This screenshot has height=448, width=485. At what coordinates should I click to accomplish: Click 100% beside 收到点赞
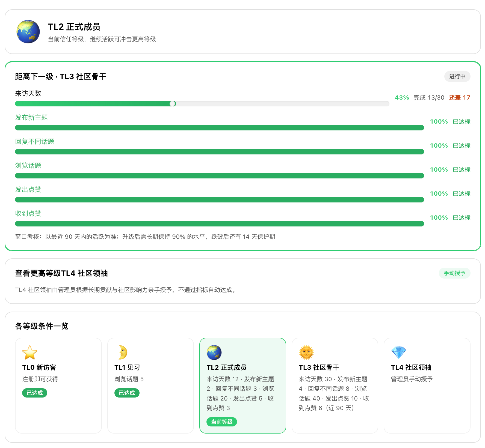click(x=439, y=218)
